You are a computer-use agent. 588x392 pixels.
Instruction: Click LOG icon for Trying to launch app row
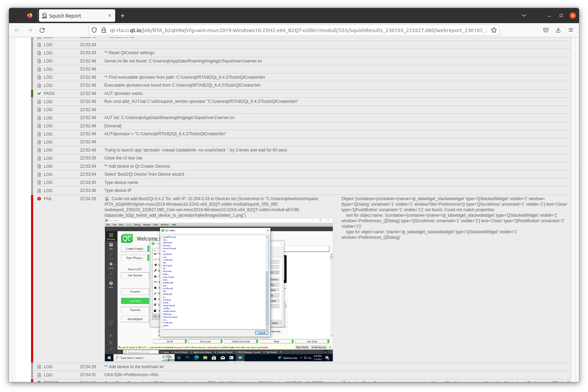click(x=39, y=150)
